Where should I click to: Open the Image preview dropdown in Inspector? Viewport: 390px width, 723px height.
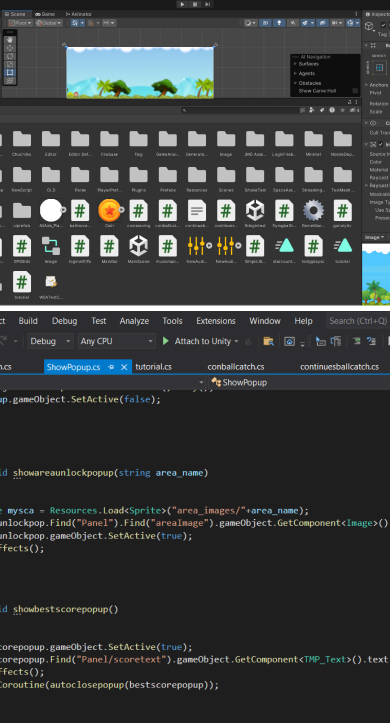(374, 237)
